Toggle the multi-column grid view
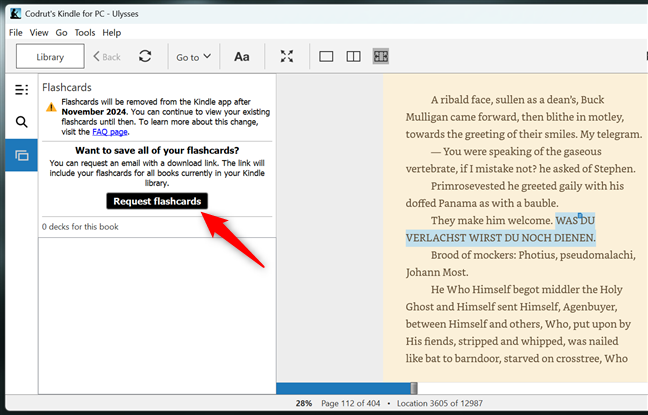Image resolution: width=648 pixels, height=415 pixels. (x=380, y=57)
